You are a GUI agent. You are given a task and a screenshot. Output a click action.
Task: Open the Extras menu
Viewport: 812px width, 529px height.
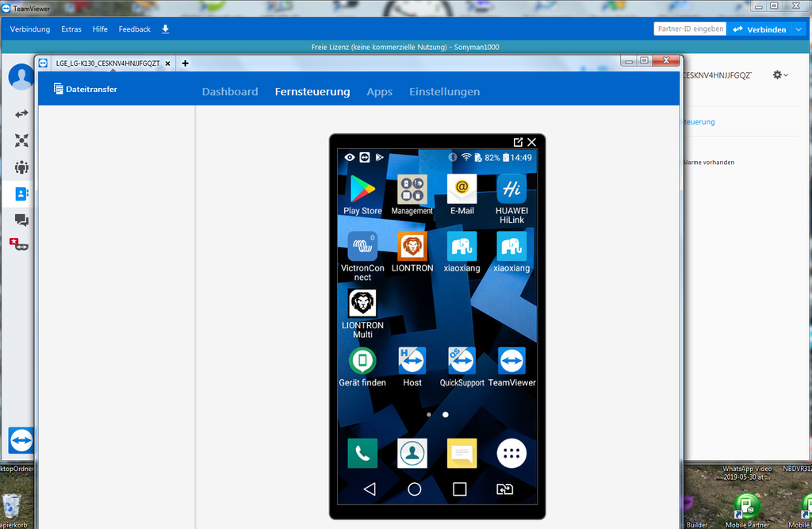click(x=71, y=29)
